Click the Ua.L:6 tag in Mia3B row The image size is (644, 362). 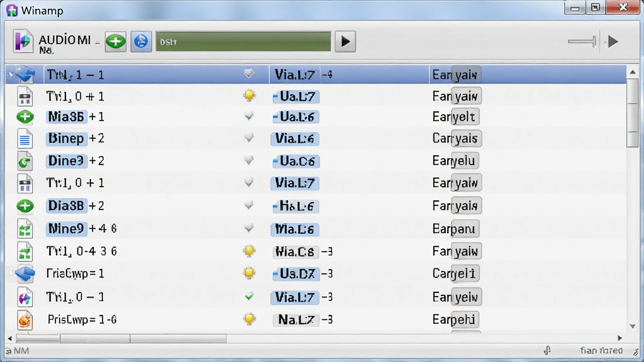pyautogui.click(x=296, y=117)
